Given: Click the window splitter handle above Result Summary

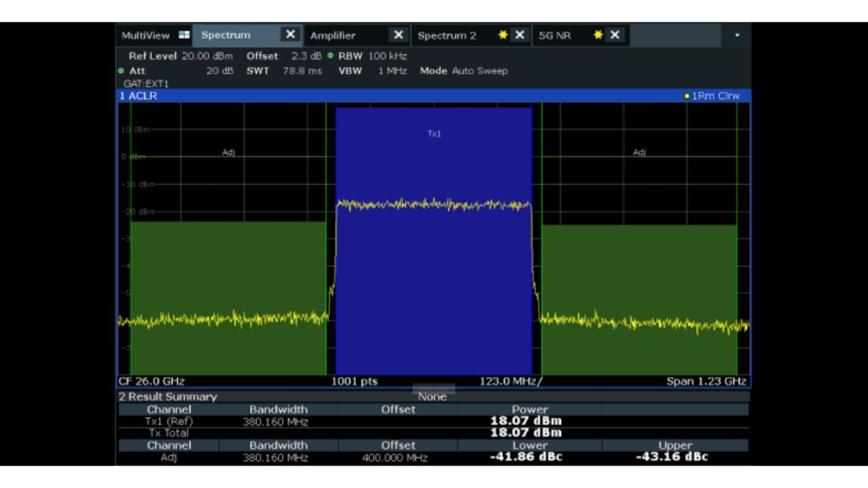Looking at the screenshot, I should (433, 389).
